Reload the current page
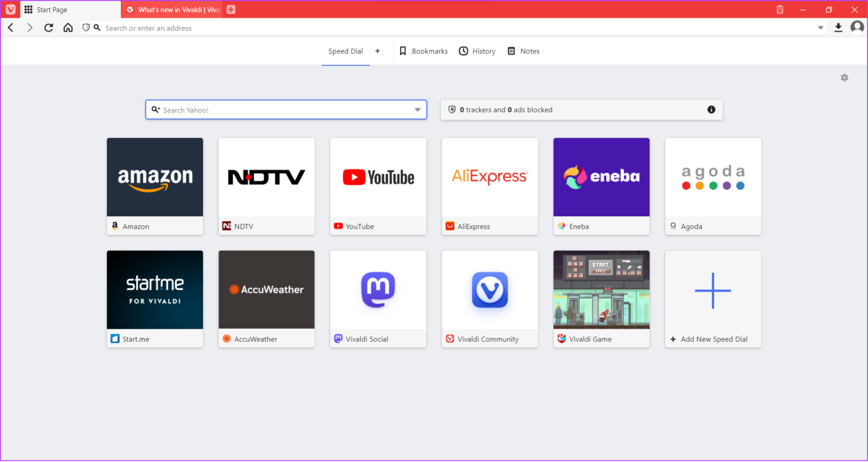Screen dimensions: 868x462 49,27
